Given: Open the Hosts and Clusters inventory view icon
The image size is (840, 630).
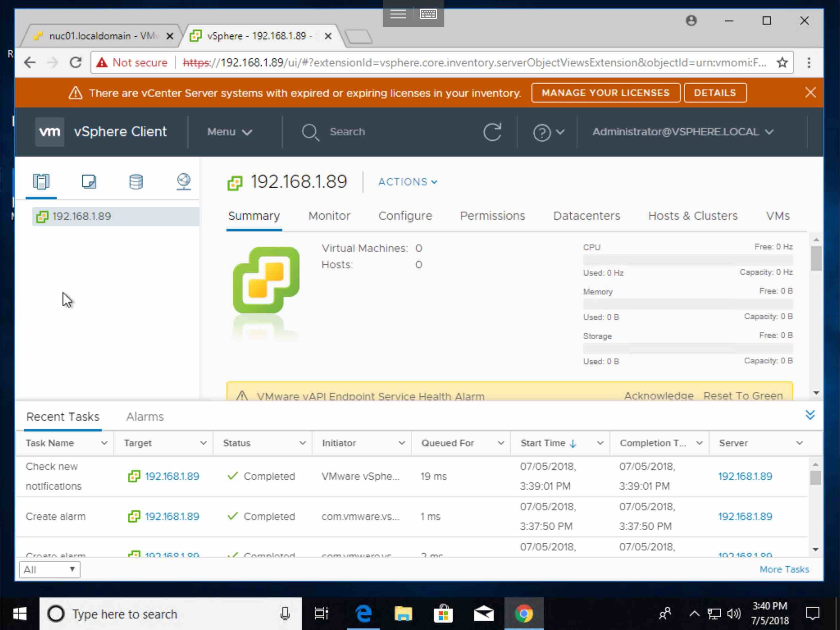Looking at the screenshot, I should point(41,181).
